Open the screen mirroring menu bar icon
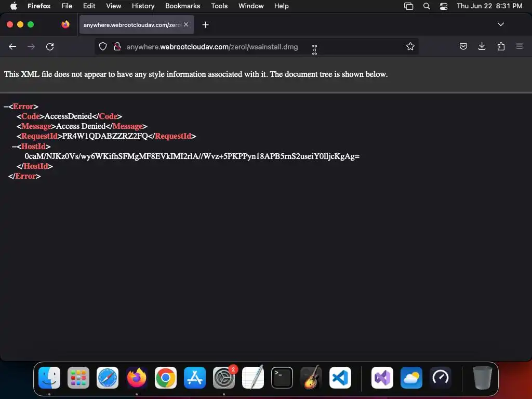532x399 pixels. tap(408, 6)
